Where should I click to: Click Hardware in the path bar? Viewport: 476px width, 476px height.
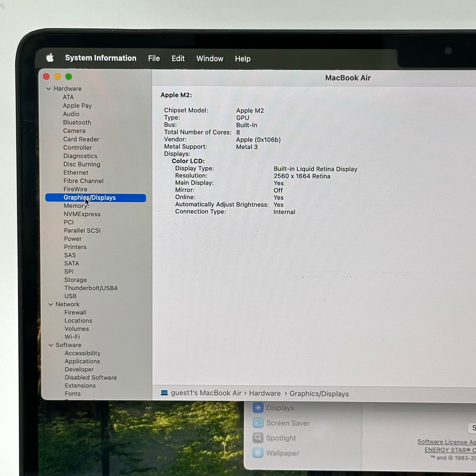pos(265,393)
